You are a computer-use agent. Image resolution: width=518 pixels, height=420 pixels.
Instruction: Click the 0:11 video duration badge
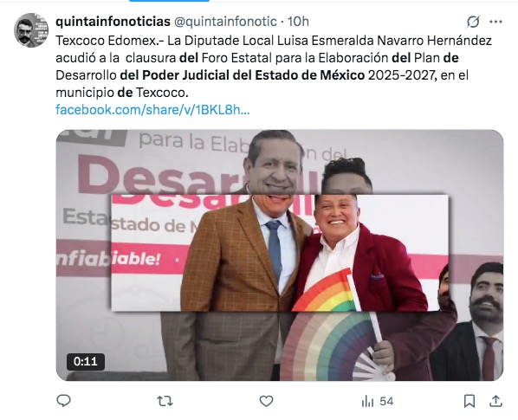[x=86, y=362]
